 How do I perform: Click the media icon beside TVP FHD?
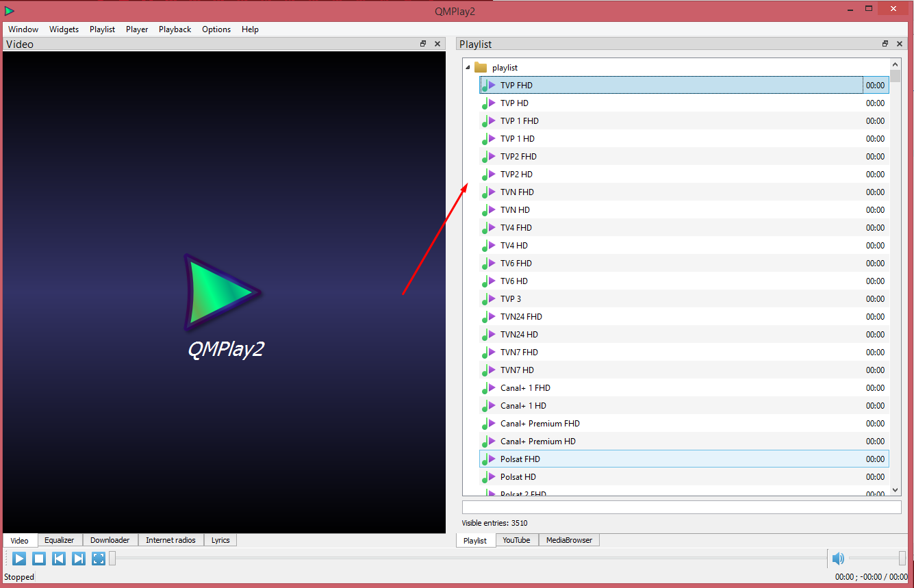click(489, 86)
